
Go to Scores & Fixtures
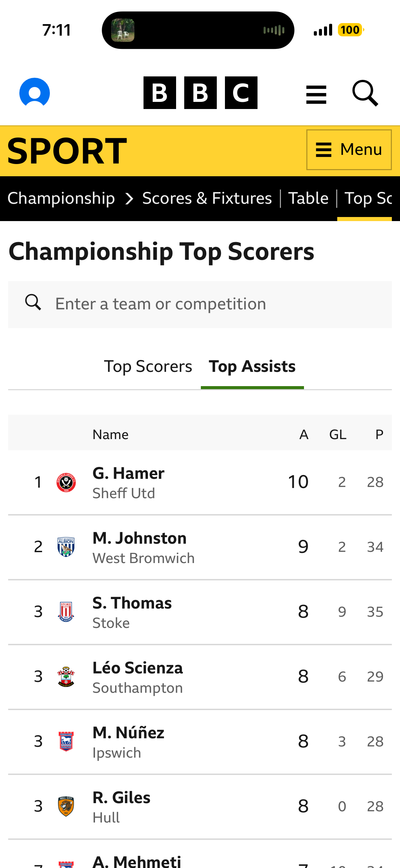207,198
